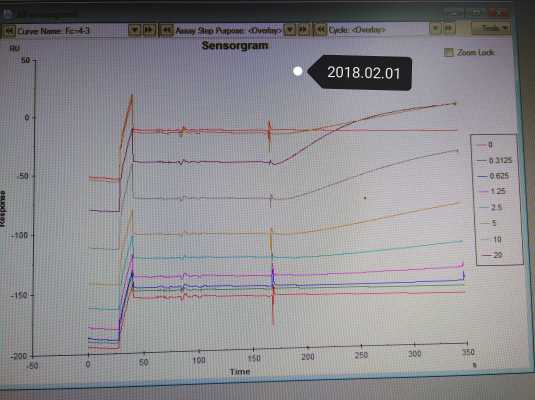The height and width of the screenshot is (400, 535).
Task: Pick the 20 concentration legend entry
Action: click(x=492, y=255)
